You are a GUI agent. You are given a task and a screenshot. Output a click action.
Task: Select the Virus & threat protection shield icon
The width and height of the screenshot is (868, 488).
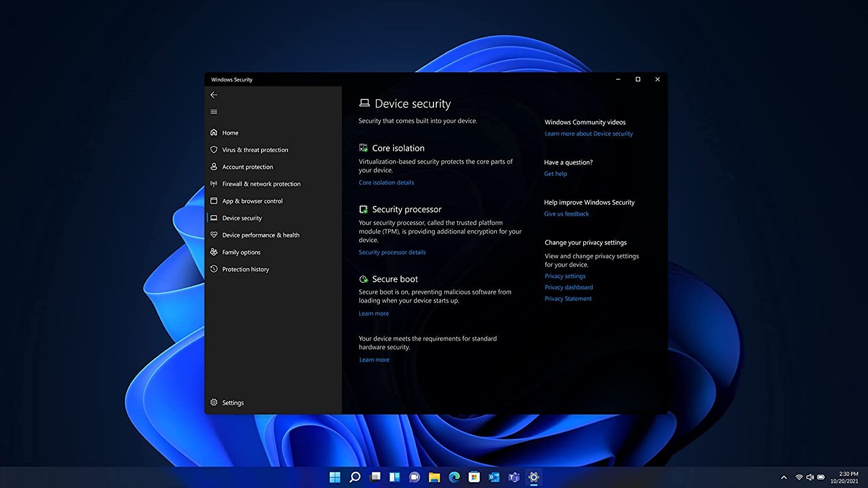coord(214,150)
